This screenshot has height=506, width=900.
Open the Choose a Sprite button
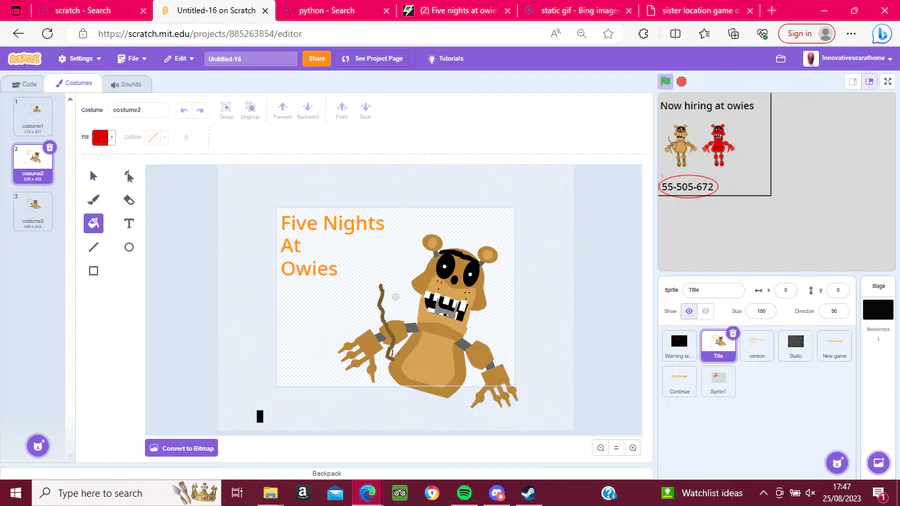tap(837, 462)
